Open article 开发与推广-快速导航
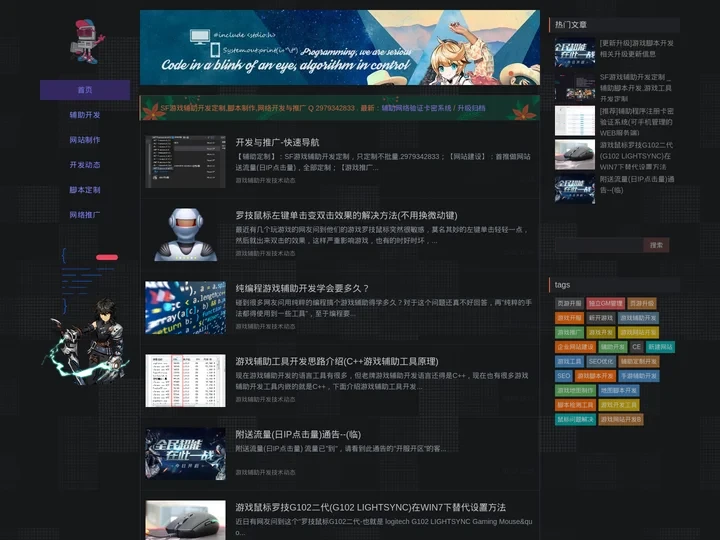Viewport: 720px width, 540px height. tap(277, 142)
